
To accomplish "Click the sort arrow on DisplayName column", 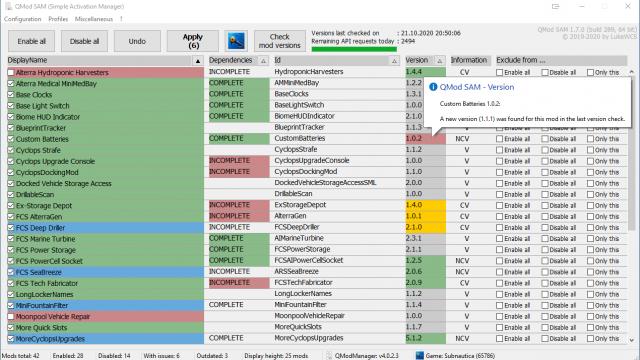I will pyautogui.click(x=198, y=61).
